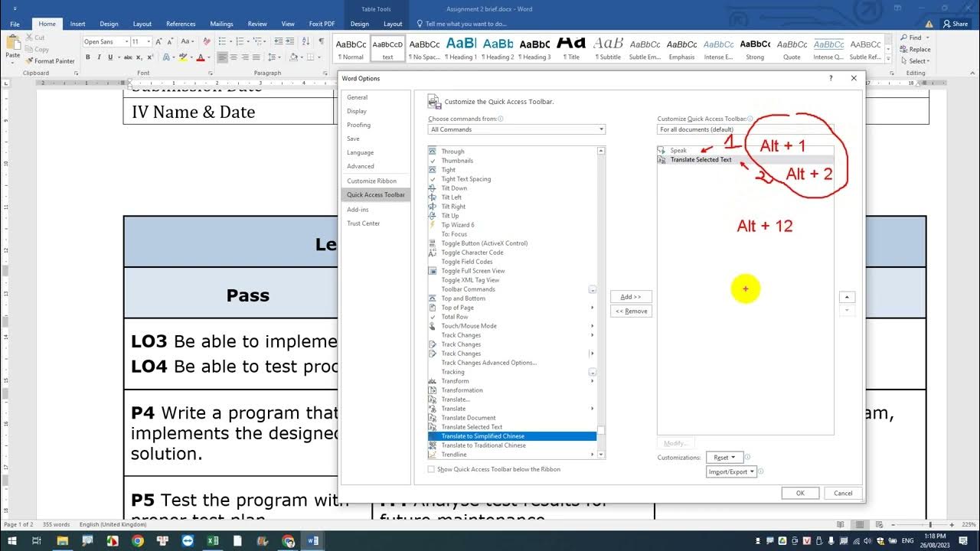This screenshot has width=980, height=551.
Task: Click the Font Color swatch
Action: 201,57
